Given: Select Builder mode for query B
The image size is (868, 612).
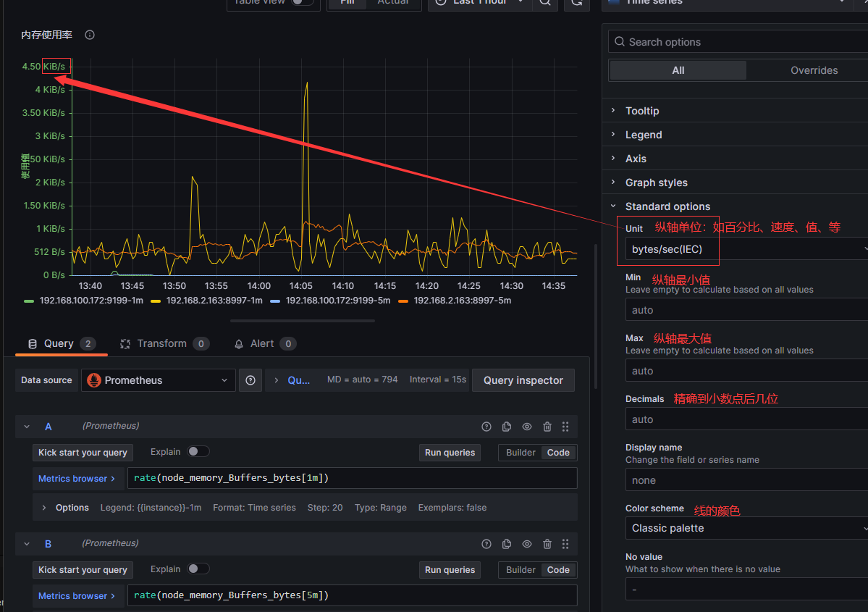Looking at the screenshot, I should click(x=521, y=570).
